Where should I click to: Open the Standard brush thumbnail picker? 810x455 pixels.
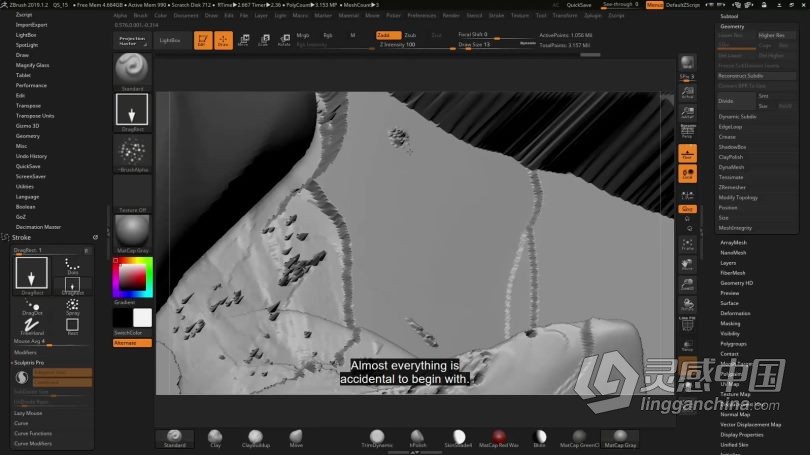tap(132, 71)
